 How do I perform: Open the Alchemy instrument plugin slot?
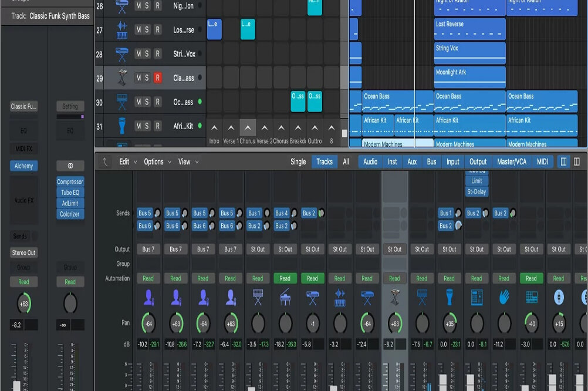tap(23, 166)
